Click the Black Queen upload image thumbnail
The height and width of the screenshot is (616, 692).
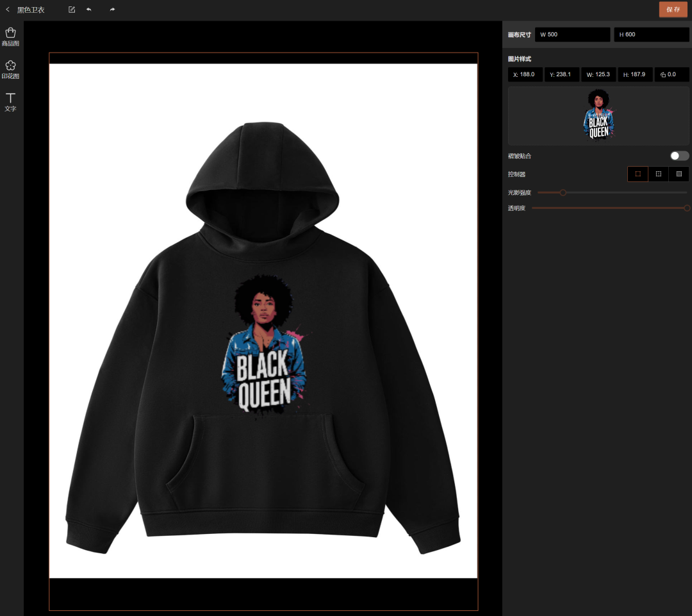[598, 115]
